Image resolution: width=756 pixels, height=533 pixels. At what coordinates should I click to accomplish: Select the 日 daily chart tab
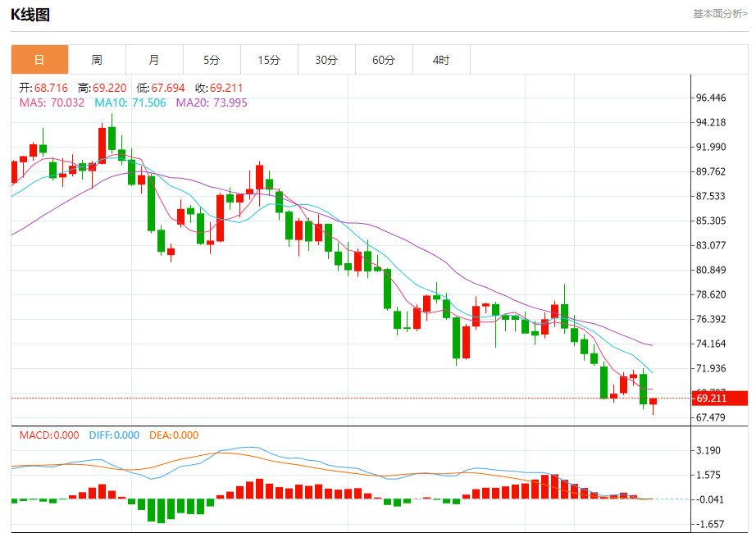pyautogui.click(x=39, y=60)
